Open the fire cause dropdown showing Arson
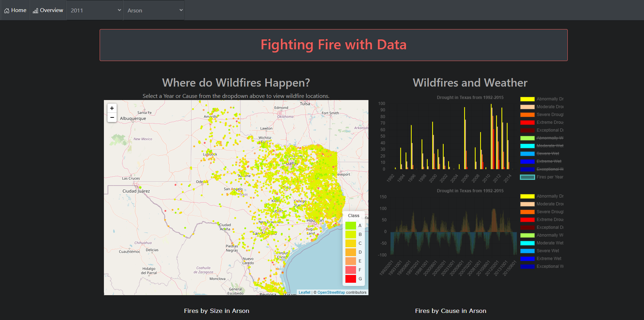Image resolution: width=644 pixels, height=320 pixels. pos(154,10)
